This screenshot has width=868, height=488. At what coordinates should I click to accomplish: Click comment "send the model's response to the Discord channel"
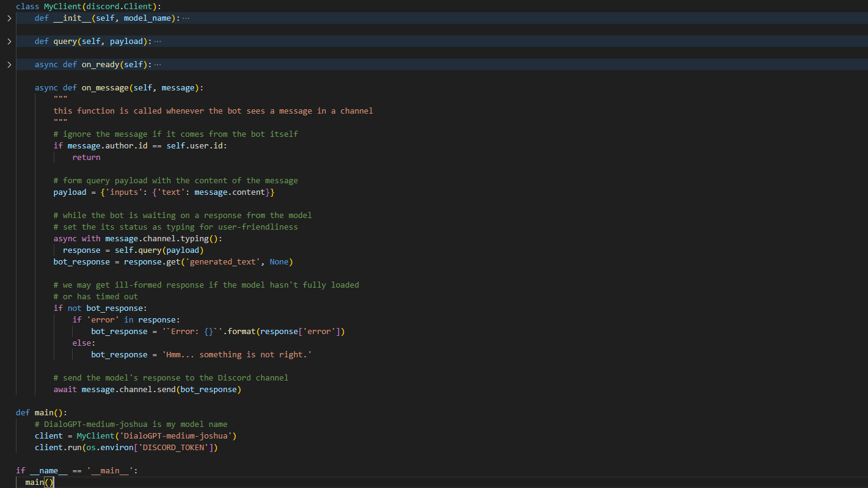click(x=171, y=378)
